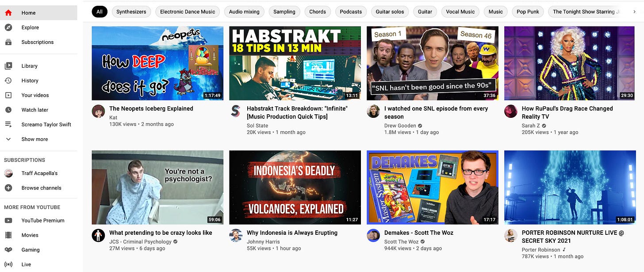Expand the sidebar with Show more
The height and width of the screenshot is (272, 644).
(x=38, y=139)
